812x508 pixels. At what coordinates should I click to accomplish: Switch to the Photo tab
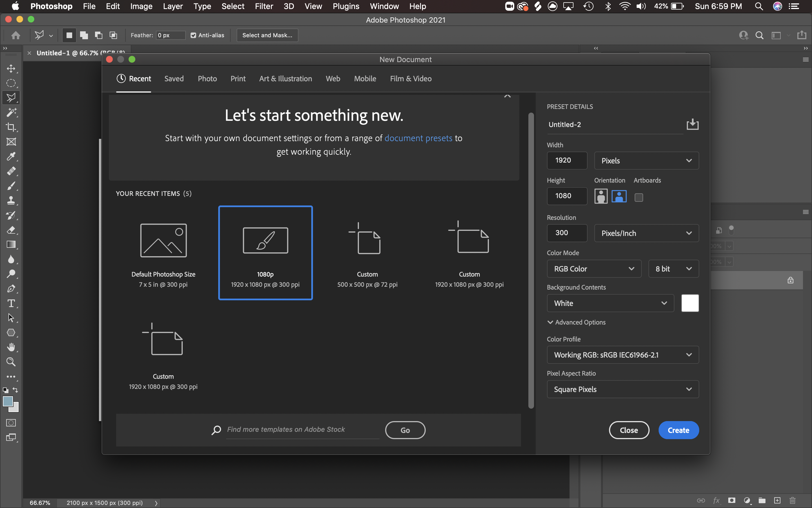207,79
